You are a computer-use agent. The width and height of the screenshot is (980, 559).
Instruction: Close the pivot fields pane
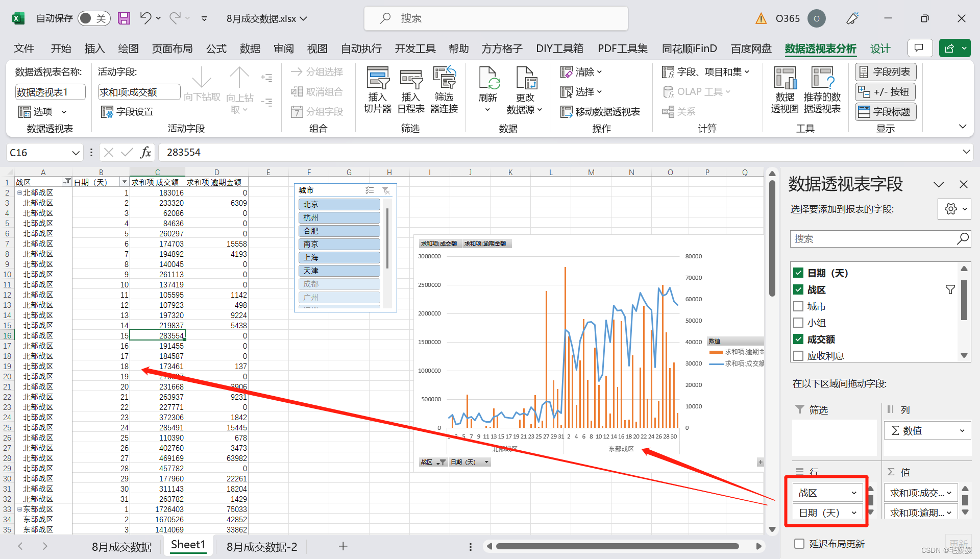(x=964, y=184)
